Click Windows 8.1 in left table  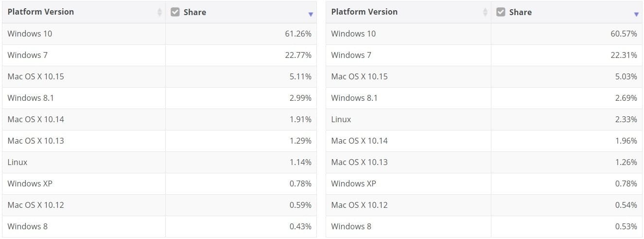[31, 98]
